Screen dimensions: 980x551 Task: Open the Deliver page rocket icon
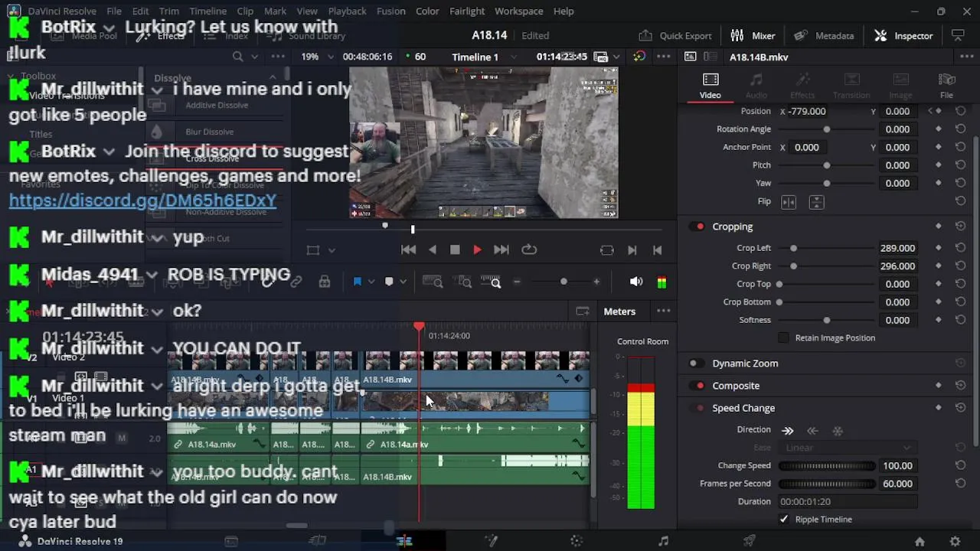pyautogui.click(x=750, y=541)
